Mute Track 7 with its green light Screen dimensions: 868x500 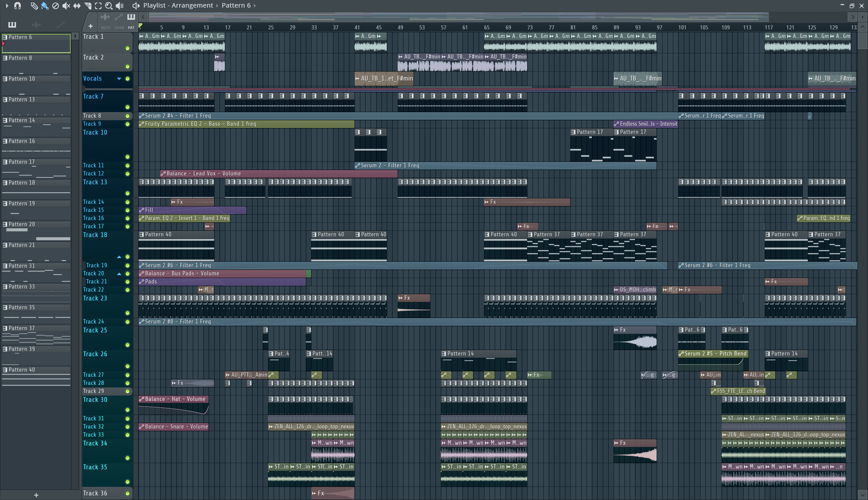[128, 107]
